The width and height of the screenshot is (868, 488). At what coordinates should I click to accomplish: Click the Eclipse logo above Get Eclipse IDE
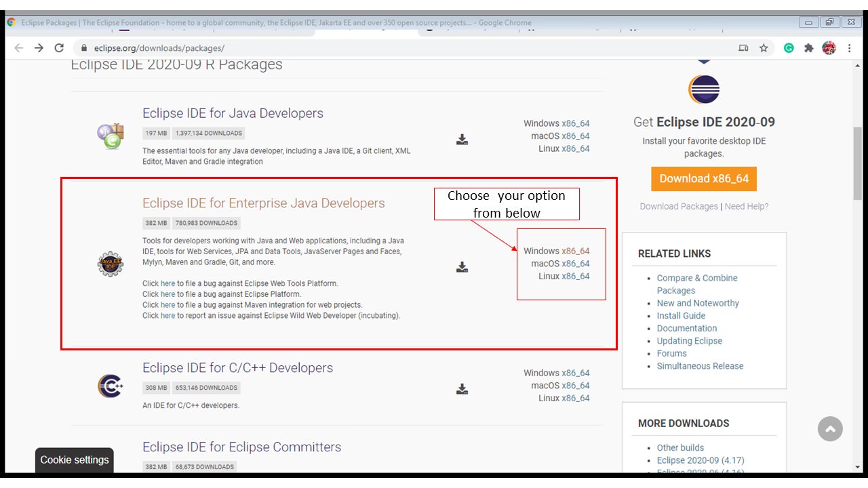704,89
